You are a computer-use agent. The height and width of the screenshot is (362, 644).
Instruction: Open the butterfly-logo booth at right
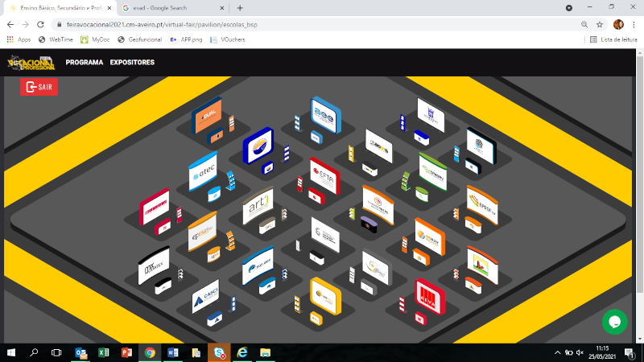482,265
